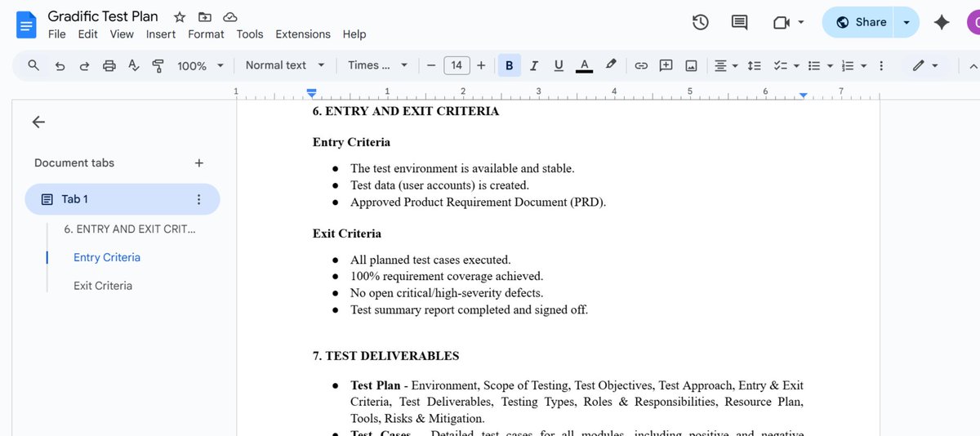Click the font size field

(x=457, y=65)
